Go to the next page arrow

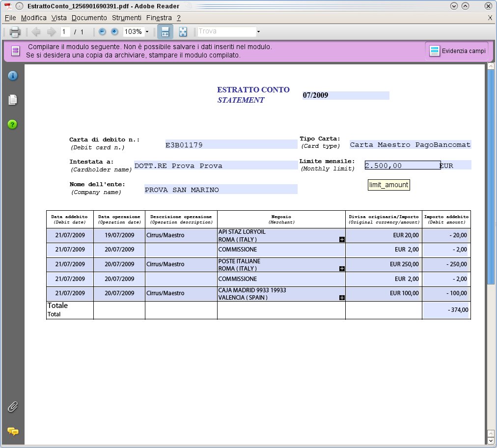pos(52,32)
